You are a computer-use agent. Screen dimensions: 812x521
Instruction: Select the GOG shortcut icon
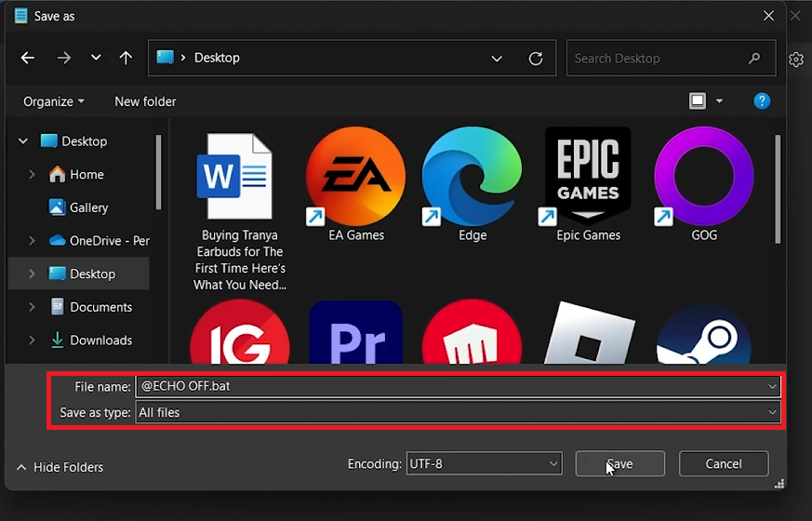pyautogui.click(x=703, y=177)
